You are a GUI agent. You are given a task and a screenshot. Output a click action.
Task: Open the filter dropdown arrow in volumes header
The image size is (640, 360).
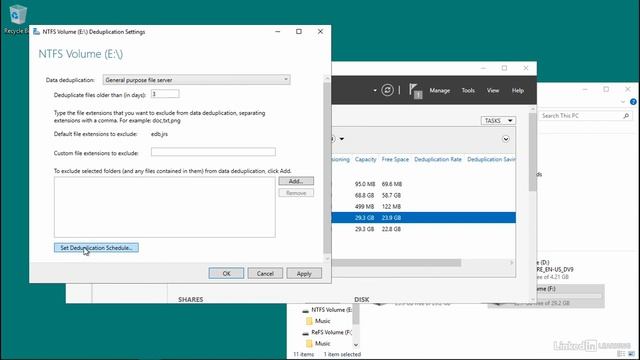point(342,139)
